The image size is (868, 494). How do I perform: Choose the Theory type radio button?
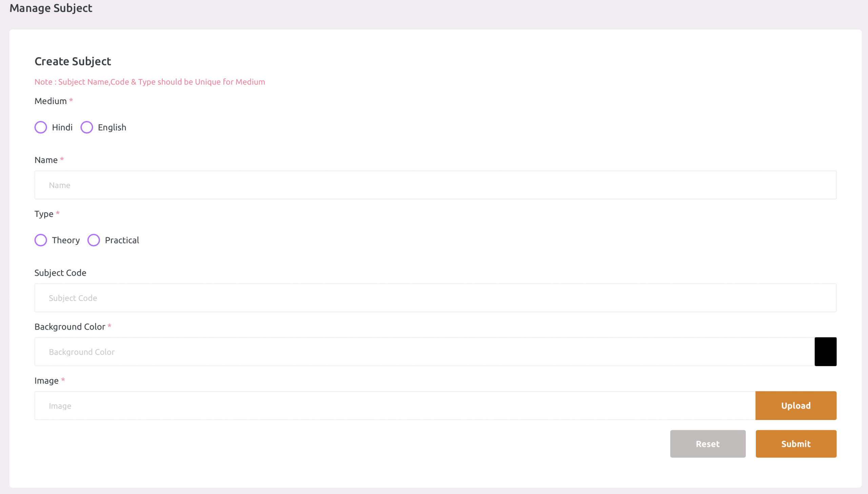41,240
